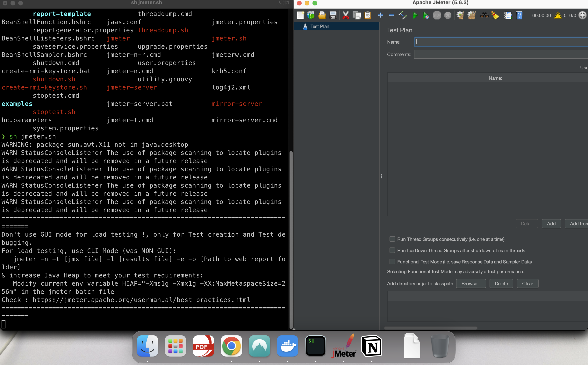This screenshot has height=365, width=588.
Task: Open Docker from the Dock
Action: pyautogui.click(x=288, y=346)
